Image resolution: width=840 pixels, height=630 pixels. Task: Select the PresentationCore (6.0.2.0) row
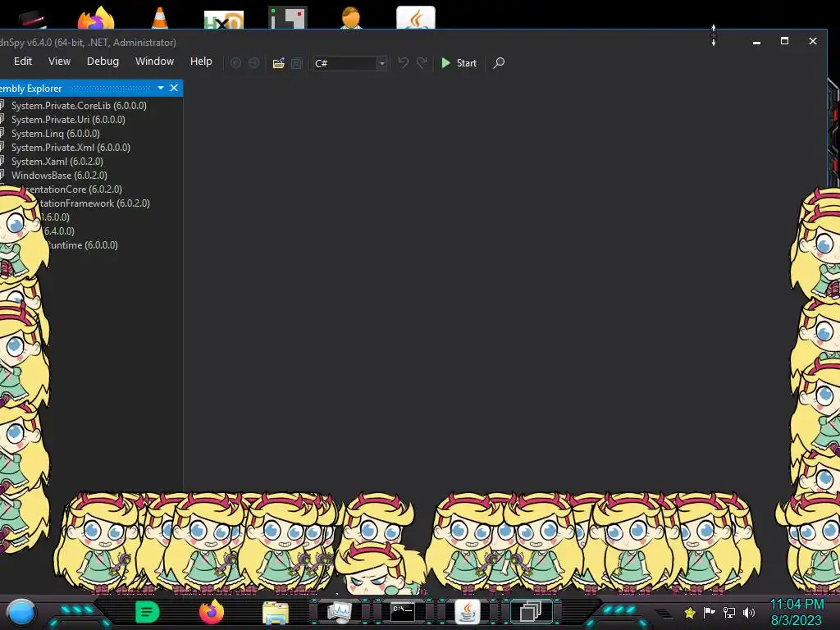point(73,189)
